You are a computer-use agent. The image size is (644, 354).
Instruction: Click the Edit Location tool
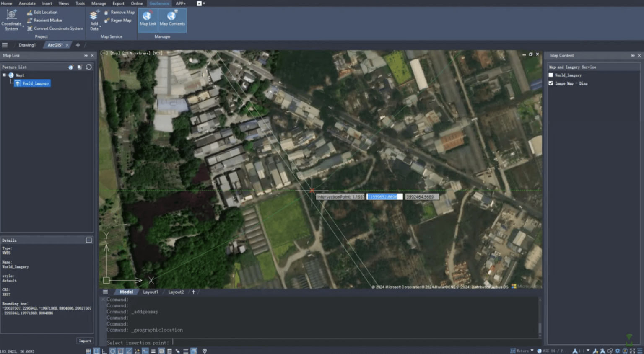(45, 12)
